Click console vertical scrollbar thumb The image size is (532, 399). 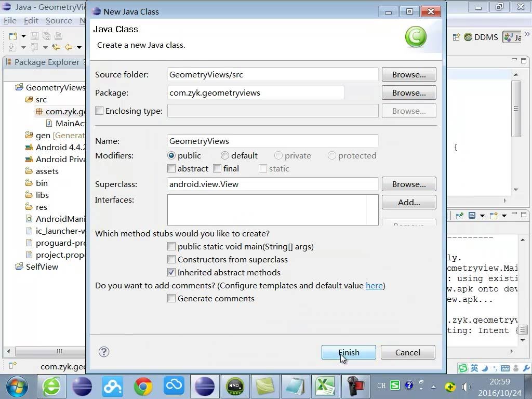[523, 329]
